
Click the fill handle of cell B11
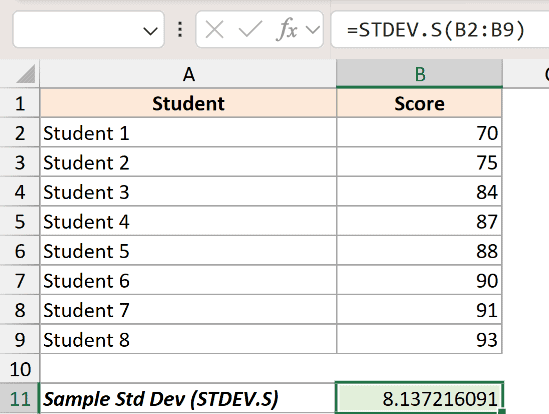(x=502, y=412)
